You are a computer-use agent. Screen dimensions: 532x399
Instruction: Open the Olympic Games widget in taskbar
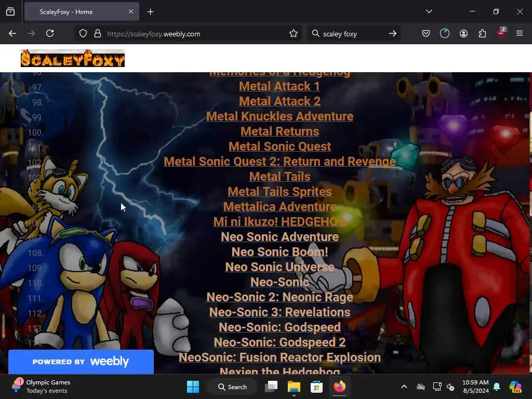(41, 387)
